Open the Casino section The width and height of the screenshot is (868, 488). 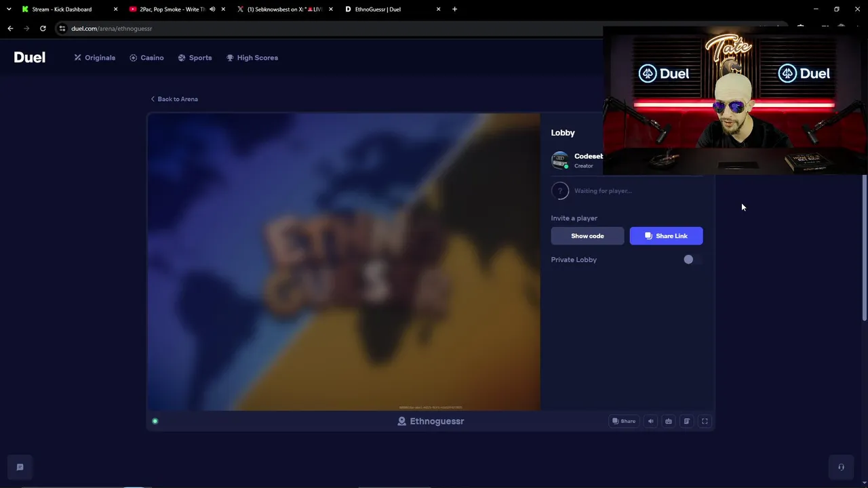click(146, 58)
